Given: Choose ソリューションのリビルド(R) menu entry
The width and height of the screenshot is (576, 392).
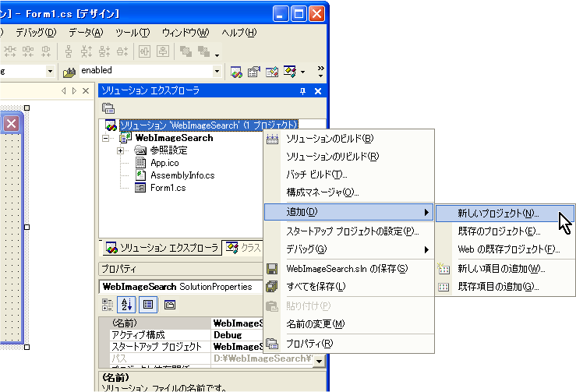Looking at the screenshot, I should pyautogui.click(x=349, y=157).
